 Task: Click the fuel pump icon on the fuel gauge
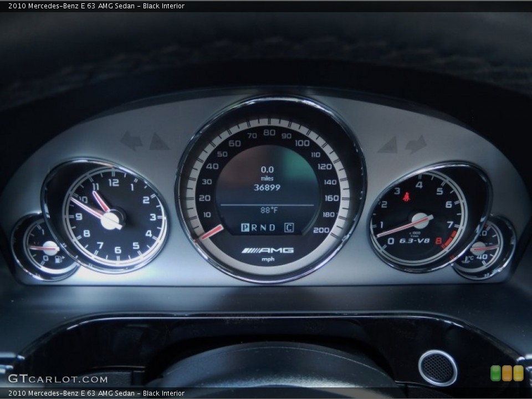pyautogui.click(x=59, y=259)
